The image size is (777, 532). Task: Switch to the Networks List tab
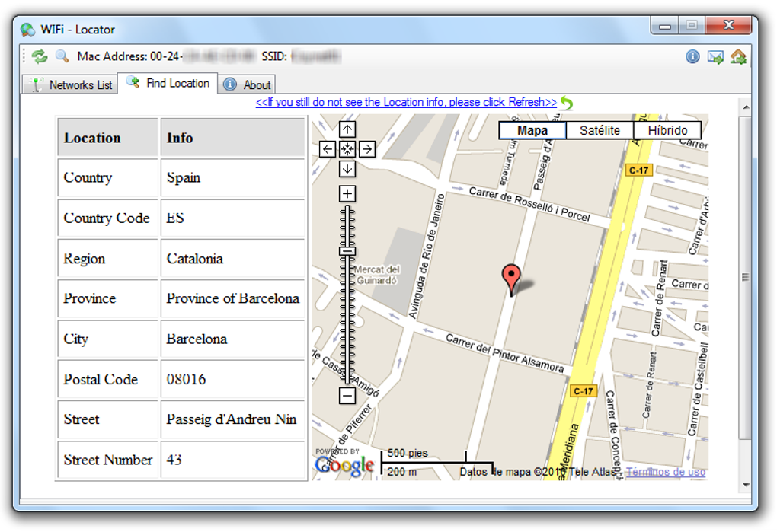point(70,84)
